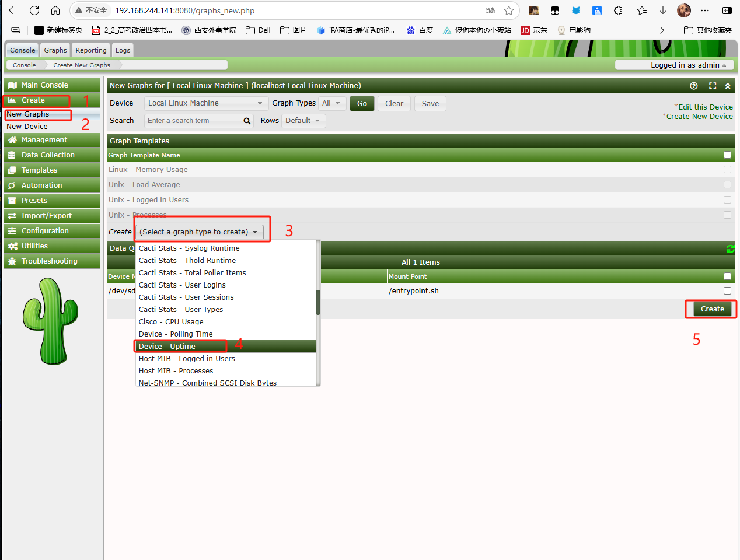The image size is (740, 560).
Task: Click the green Go button
Action: pyautogui.click(x=362, y=103)
